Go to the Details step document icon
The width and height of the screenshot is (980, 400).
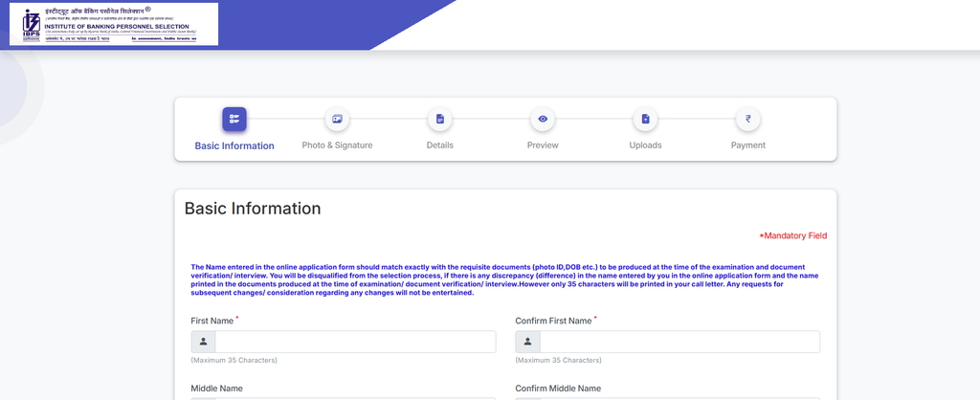click(440, 120)
